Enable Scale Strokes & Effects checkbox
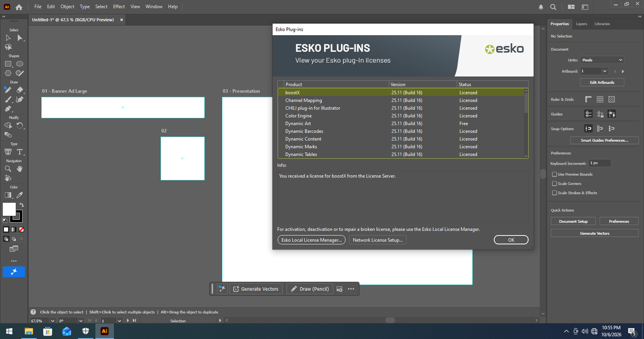The height and width of the screenshot is (339, 644). pos(554,193)
